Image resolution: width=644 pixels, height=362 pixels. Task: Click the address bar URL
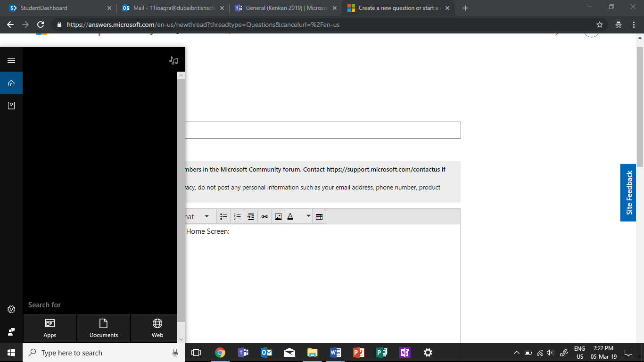tap(203, 25)
